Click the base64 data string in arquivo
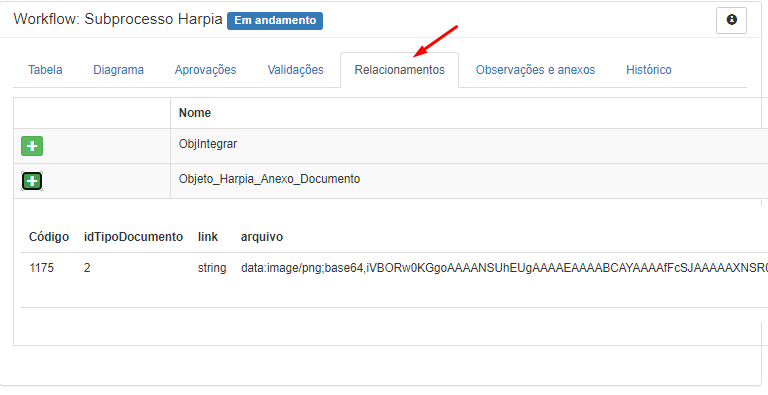The image size is (768, 395). click(504, 268)
